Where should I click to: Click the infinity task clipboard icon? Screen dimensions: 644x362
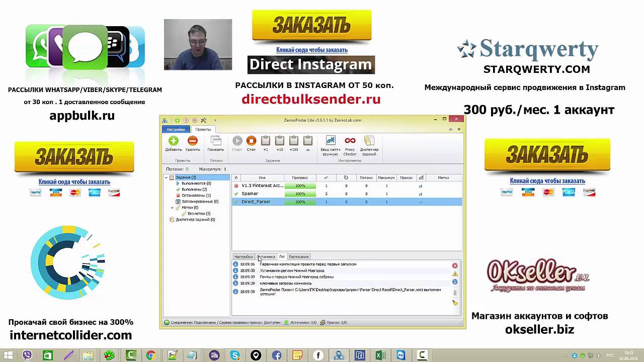tap(308, 141)
